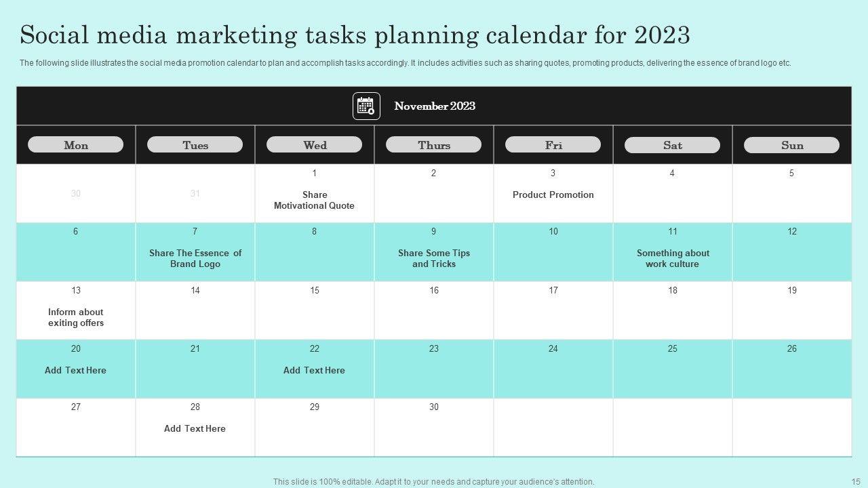Click the Product Promotion task
This screenshot has width=868, height=488.
coord(553,195)
